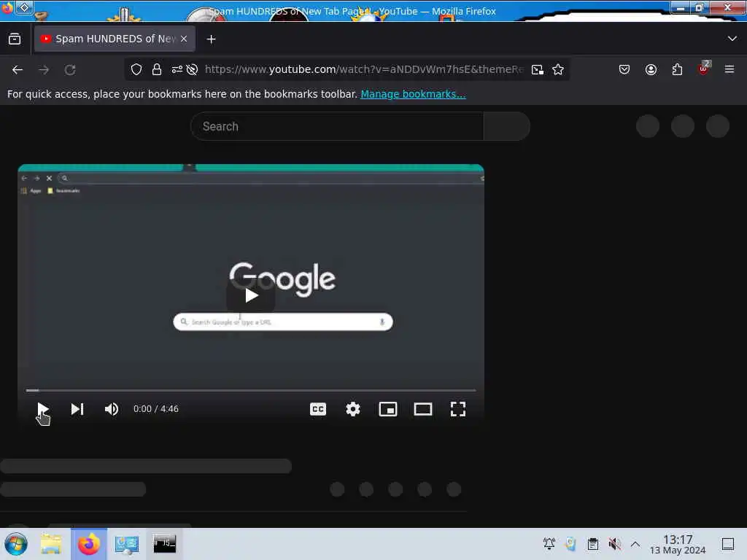The width and height of the screenshot is (747, 560).
Task: Open the file manager on taskbar
Action: (51, 544)
